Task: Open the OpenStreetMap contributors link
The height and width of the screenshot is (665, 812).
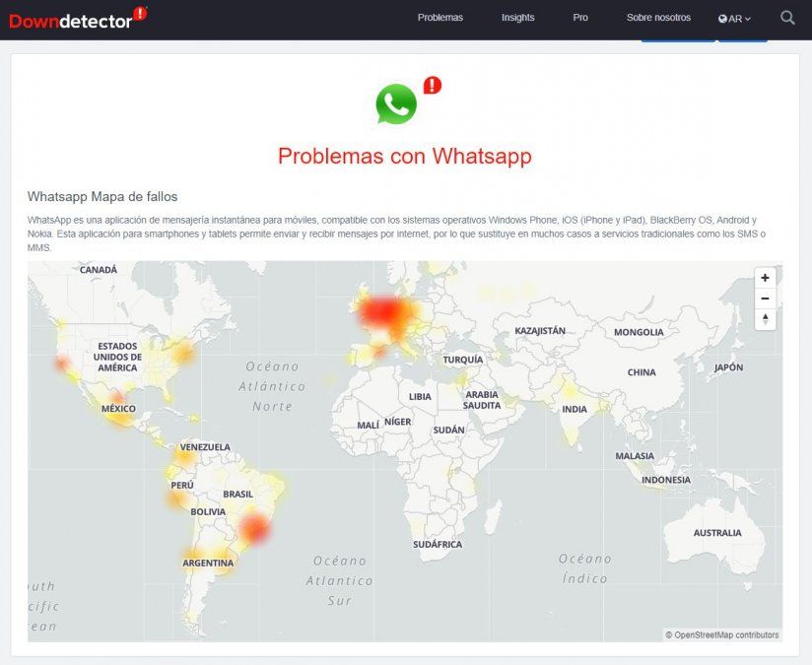Action: (725, 635)
